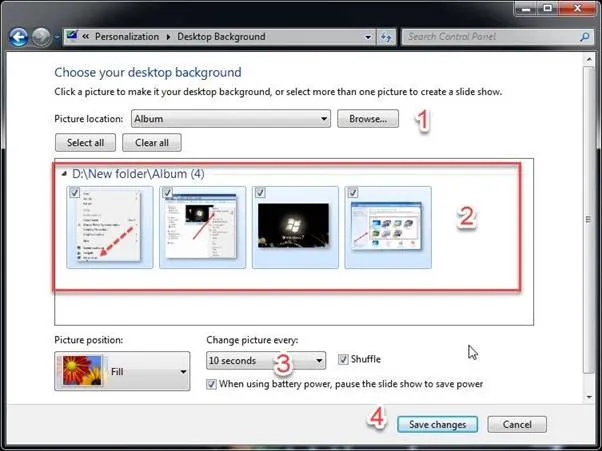This screenshot has width=602, height=451.
Task: Uncheck pause slide show on battery power
Action: 211,383
